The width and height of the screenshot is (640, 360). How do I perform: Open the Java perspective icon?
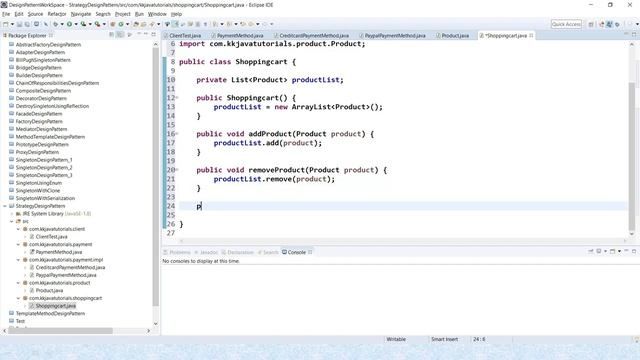click(609, 24)
